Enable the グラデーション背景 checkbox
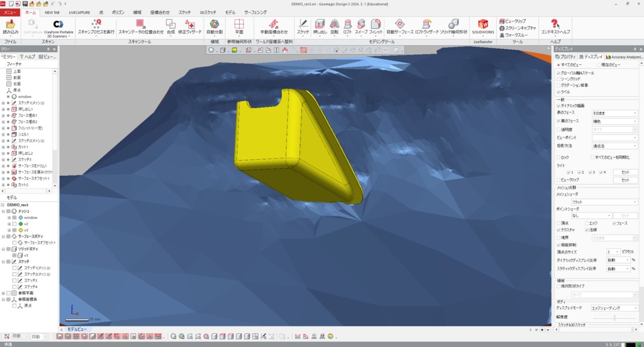644x347 pixels. point(558,85)
